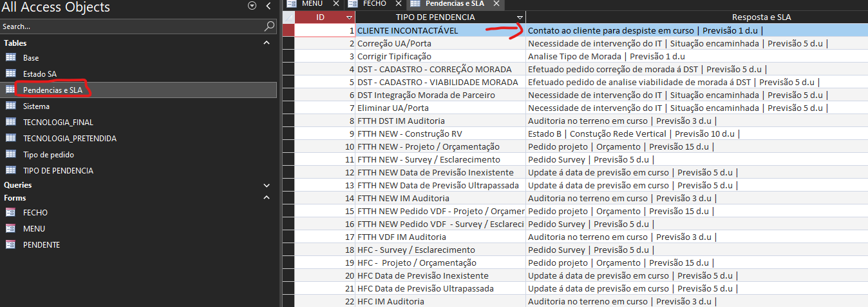
Task: Select the Base table in navigation pane
Action: click(138, 58)
